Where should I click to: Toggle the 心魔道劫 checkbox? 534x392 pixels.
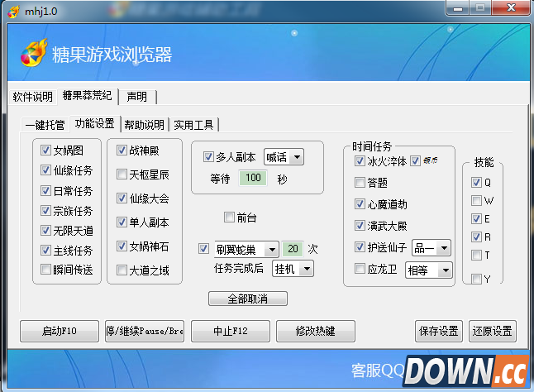click(x=360, y=204)
